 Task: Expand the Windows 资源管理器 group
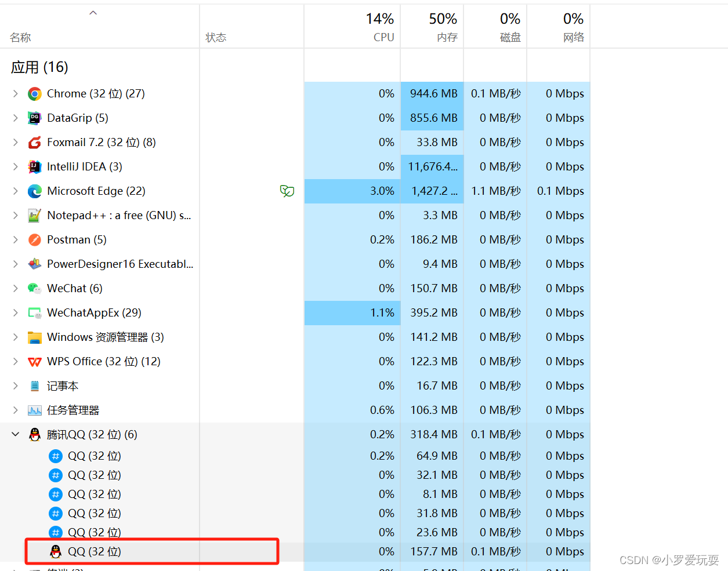click(15, 337)
